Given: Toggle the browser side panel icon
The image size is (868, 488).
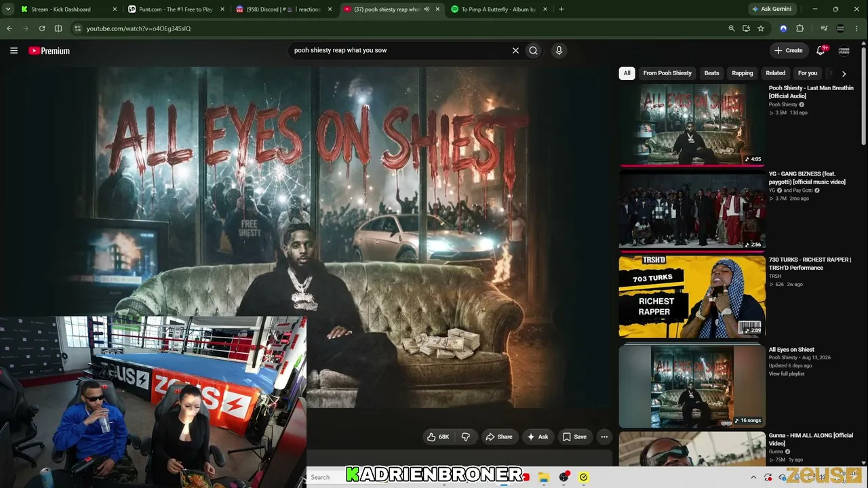Looking at the screenshot, I should pyautogui.click(x=58, y=28).
